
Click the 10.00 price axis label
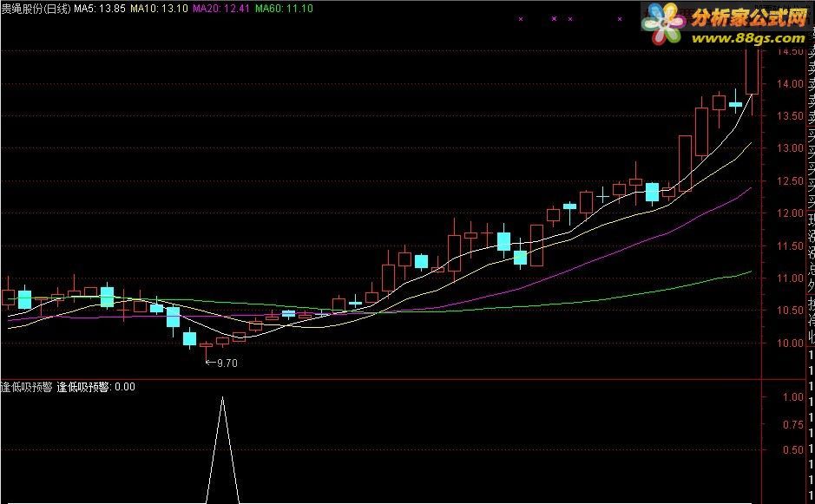(790, 343)
